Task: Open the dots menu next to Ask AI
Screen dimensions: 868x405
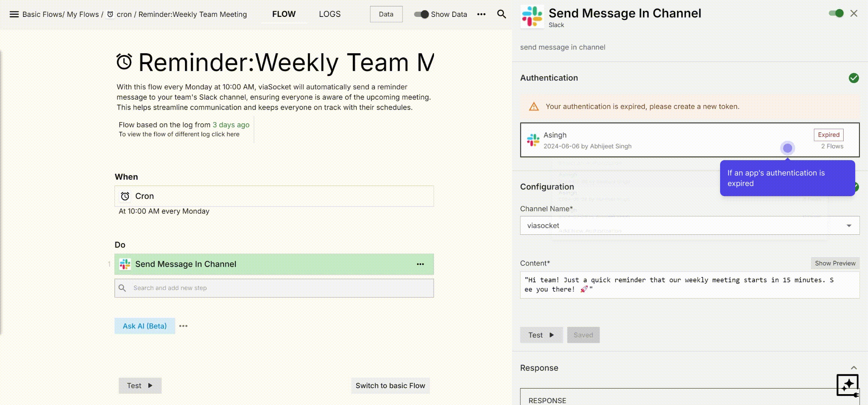Action: point(183,326)
